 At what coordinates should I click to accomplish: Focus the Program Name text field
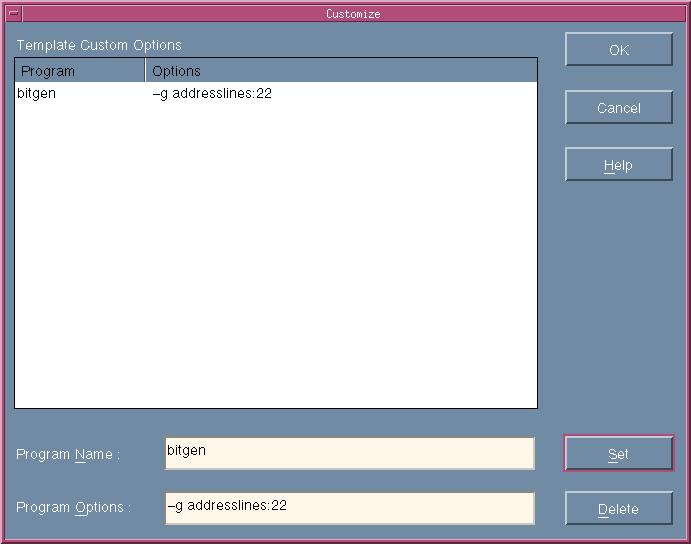coord(349,453)
